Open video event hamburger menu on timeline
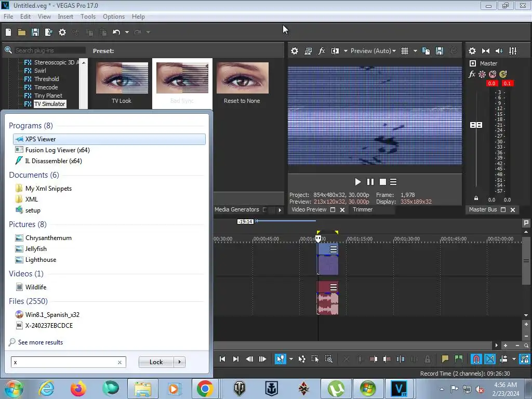532x399 pixels. tap(334, 250)
